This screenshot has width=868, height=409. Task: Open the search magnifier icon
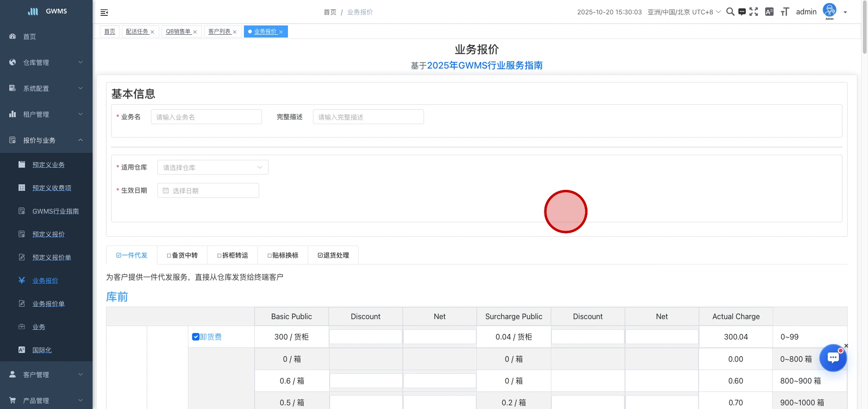(730, 12)
